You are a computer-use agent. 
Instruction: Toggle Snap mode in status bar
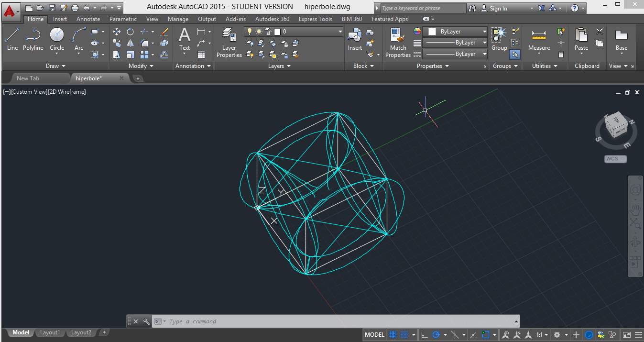(404, 335)
